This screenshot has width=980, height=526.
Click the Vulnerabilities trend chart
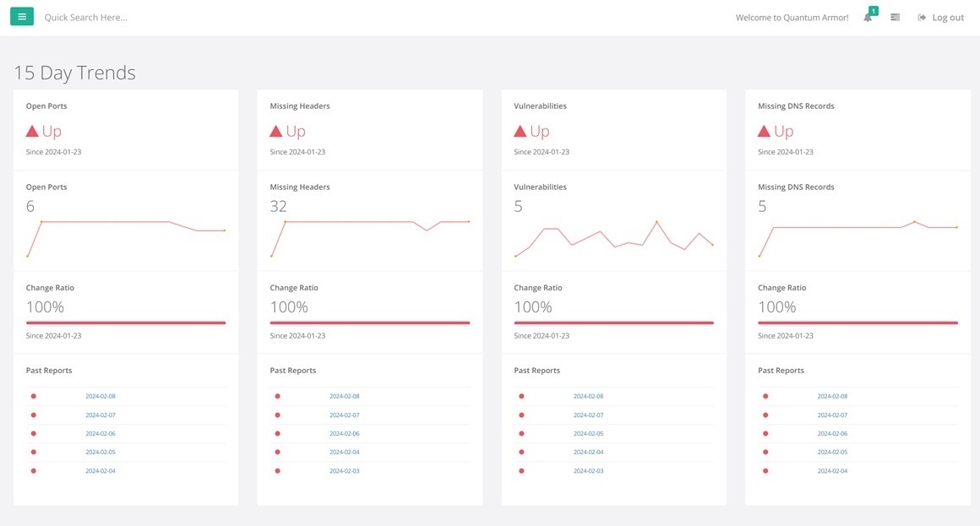tap(613, 238)
